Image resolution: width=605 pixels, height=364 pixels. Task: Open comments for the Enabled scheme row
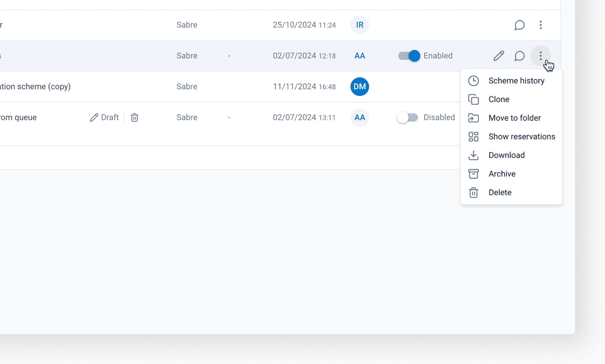[519, 56]
